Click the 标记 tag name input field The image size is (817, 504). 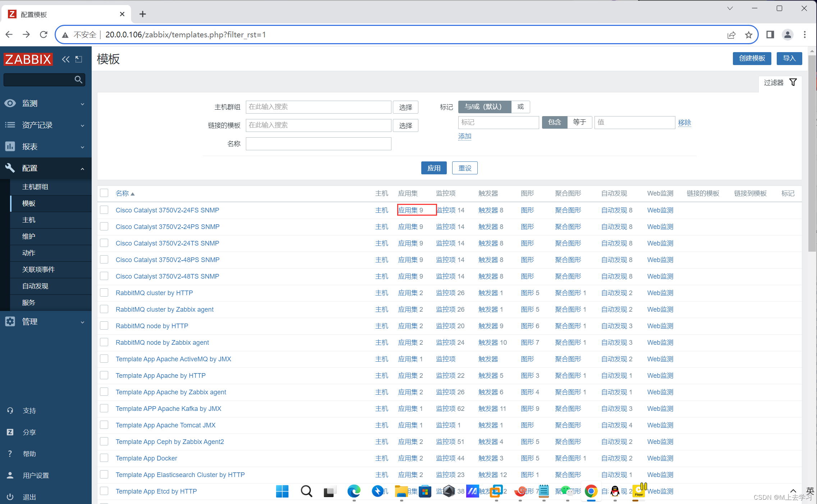499,122
